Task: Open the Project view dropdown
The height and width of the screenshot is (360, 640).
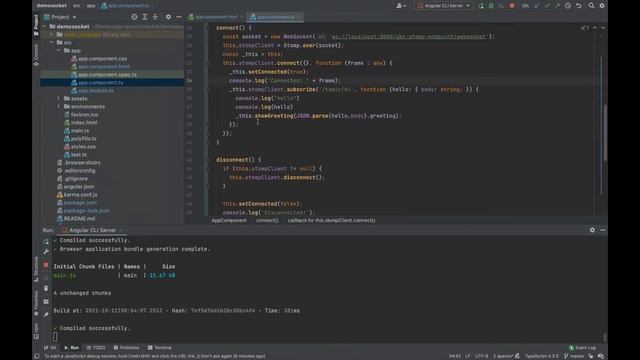Action: pyautogui.click(x=60, y=17)
